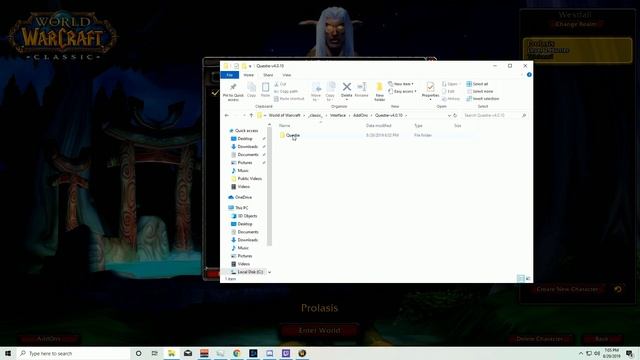Click the Delete X icon

pyautogui.click(x=347, y=87)
